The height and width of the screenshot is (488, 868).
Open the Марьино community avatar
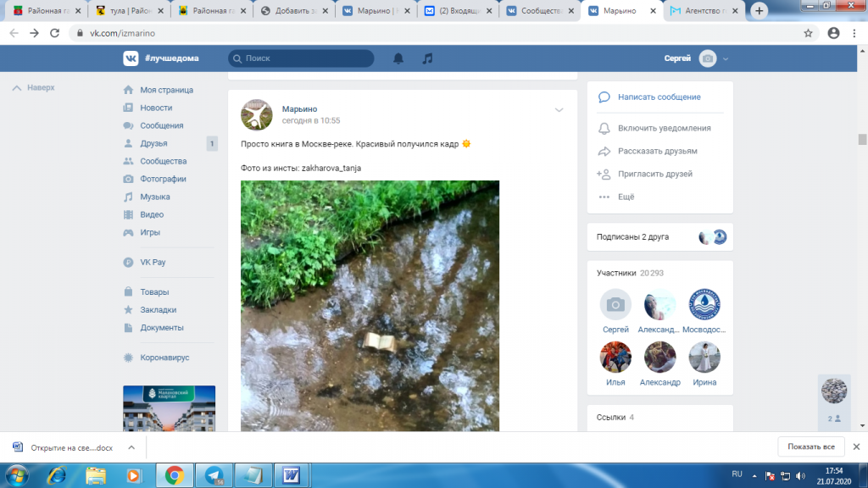coord(256,114)
